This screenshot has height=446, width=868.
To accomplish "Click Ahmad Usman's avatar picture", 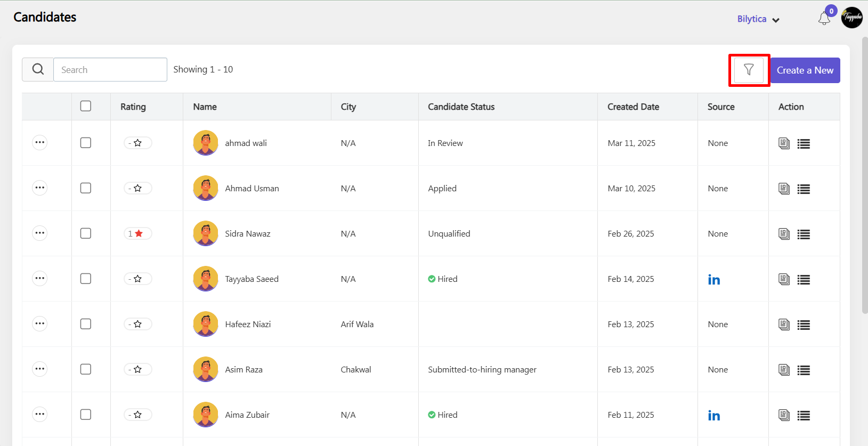I will [x=206, y=188].
